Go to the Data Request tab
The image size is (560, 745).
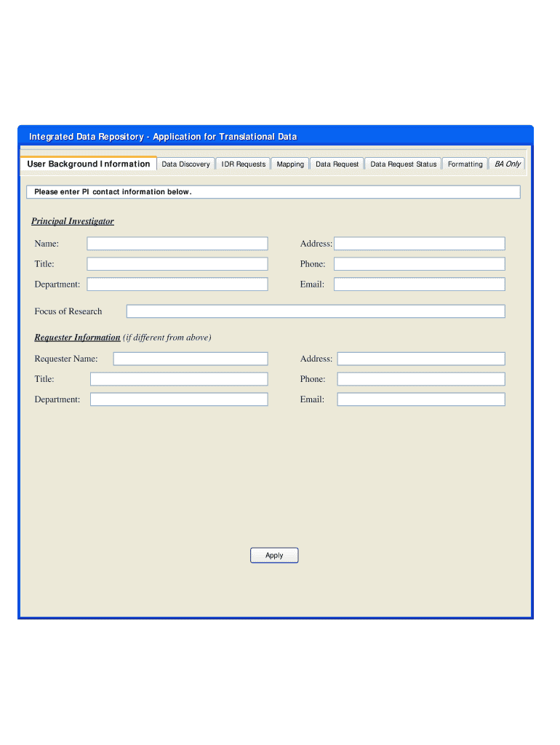(337, 164)
